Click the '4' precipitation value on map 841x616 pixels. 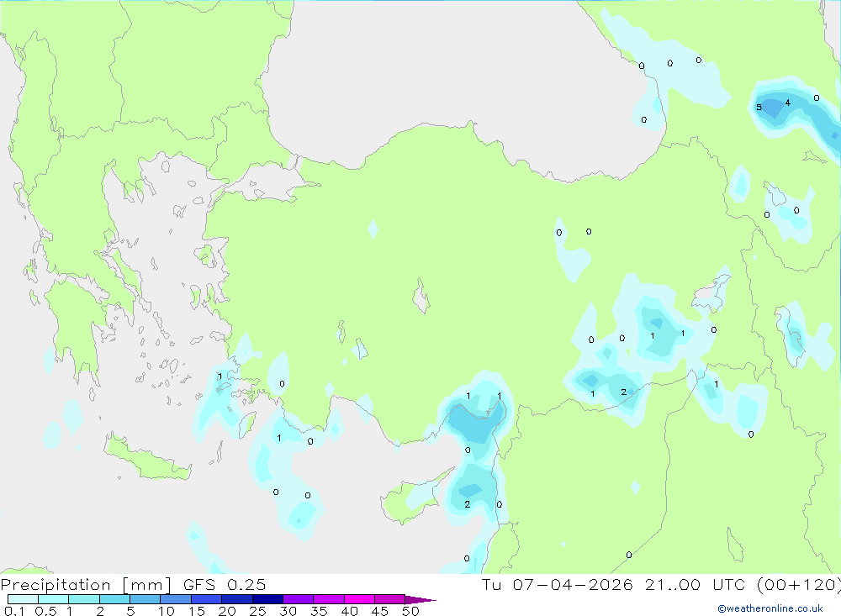point(787,103)
